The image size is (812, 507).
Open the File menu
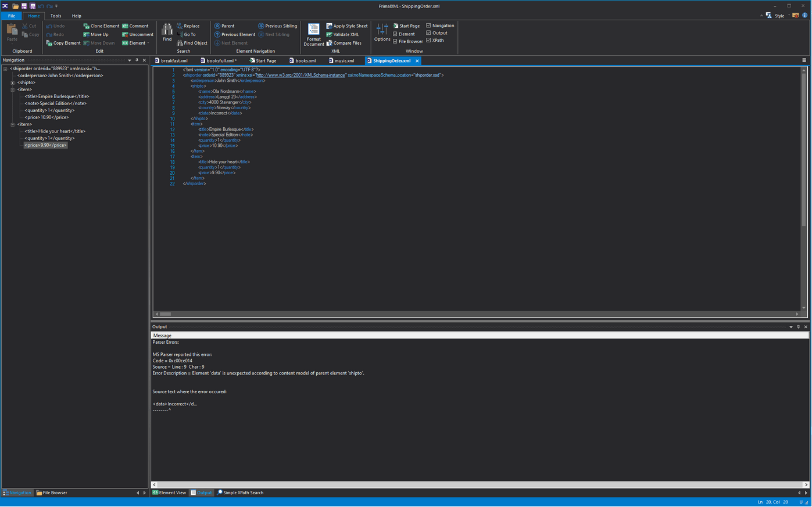12,16
